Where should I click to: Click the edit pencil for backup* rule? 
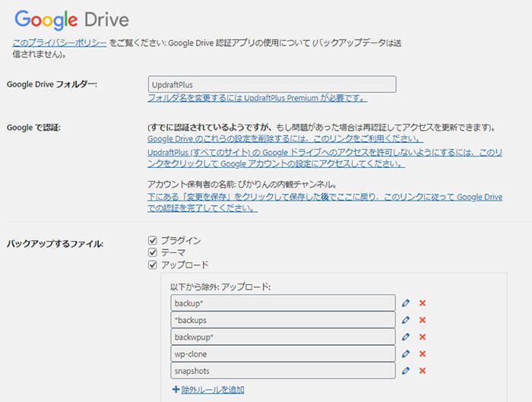405,303
